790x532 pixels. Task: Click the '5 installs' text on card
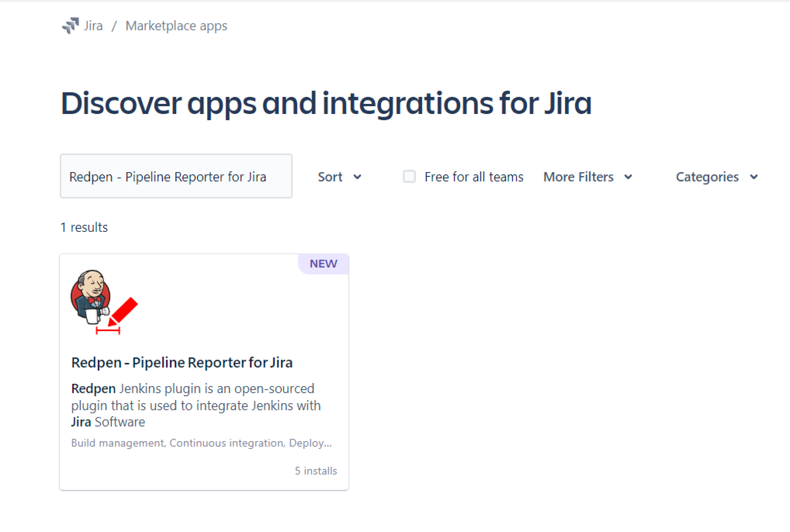tap(316, 471)
